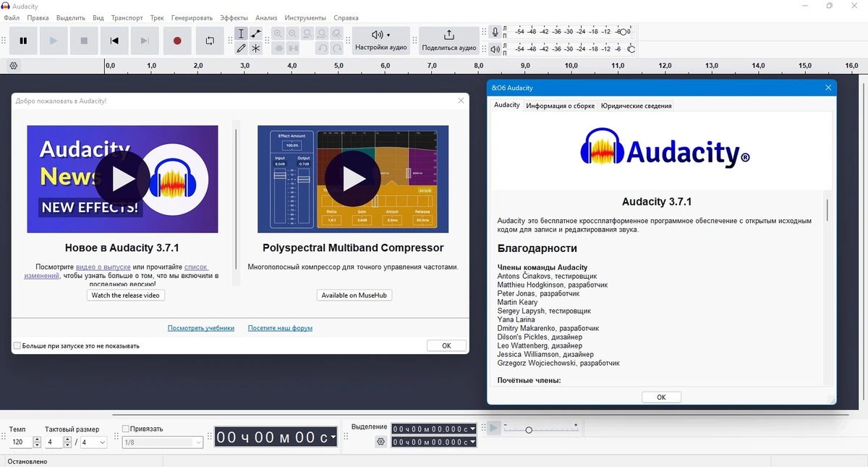Open selection start time format dropdown
The width and height of the screenshot is (868, 467).
(472, 429)
